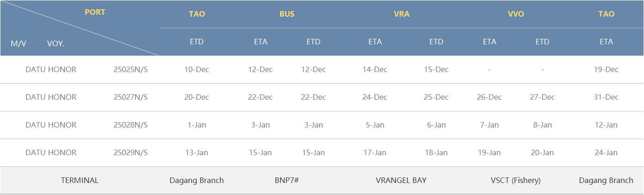Click the 26-Dec VVO arrival date

click(489, 97)
